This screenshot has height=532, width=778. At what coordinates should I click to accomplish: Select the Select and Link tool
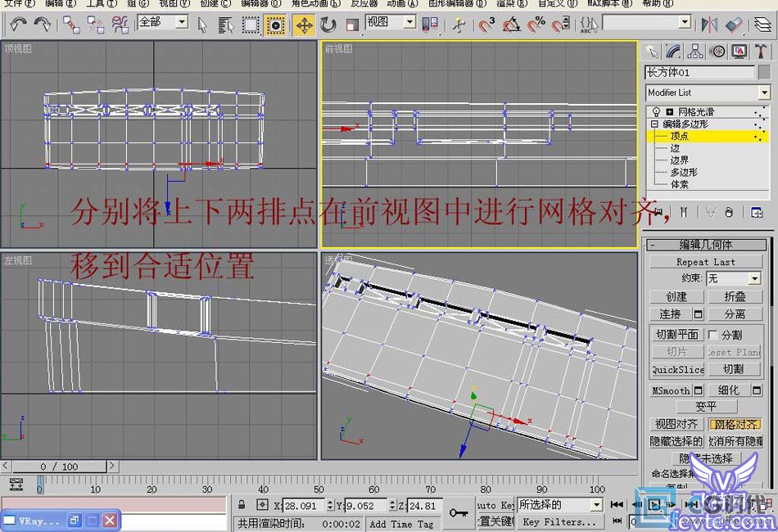pyautogui.click(x=71, y=25)
